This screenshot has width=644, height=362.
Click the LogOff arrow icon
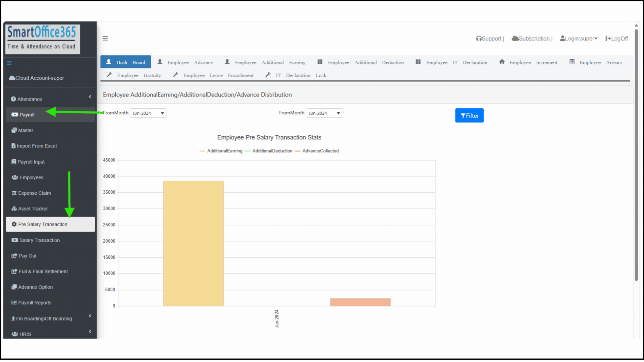608,39
